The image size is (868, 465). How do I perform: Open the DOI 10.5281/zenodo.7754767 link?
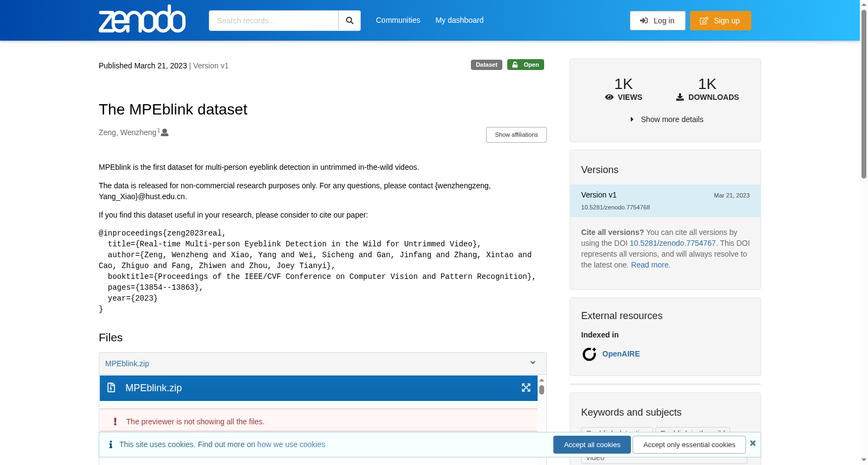click(673, 243)
